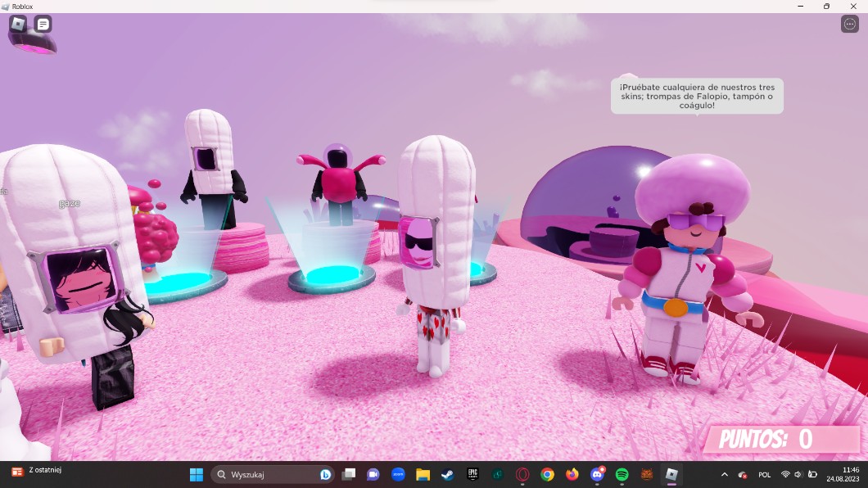This screenshot has height=488, width=868.
Task: Toggle the Roblox chat window icon
Action: tap(43, 25)
